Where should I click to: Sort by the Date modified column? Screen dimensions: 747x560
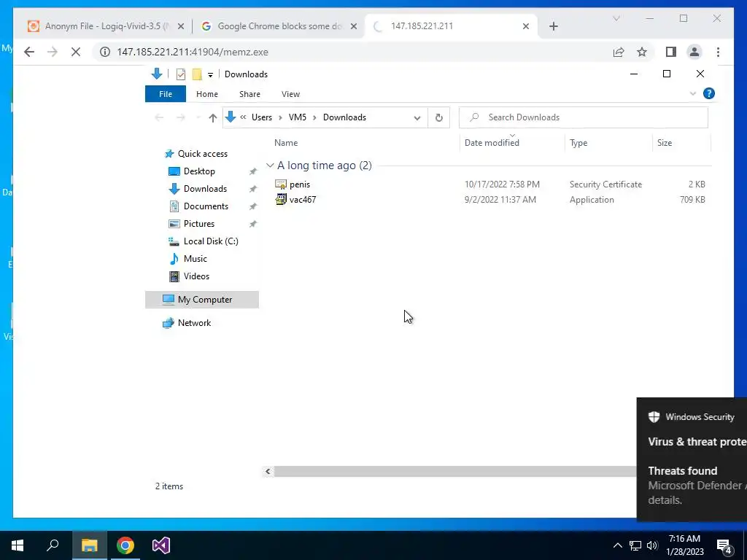pos(492,143)
